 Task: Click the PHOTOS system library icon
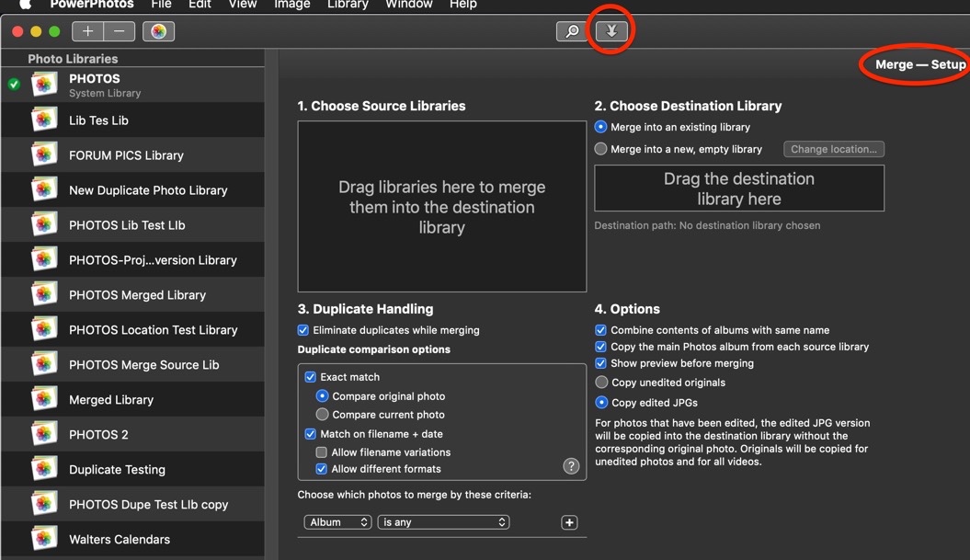44,85
